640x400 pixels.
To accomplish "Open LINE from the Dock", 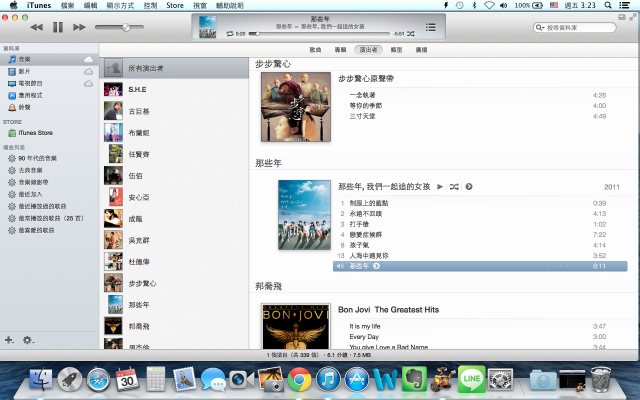I will 471,379.
